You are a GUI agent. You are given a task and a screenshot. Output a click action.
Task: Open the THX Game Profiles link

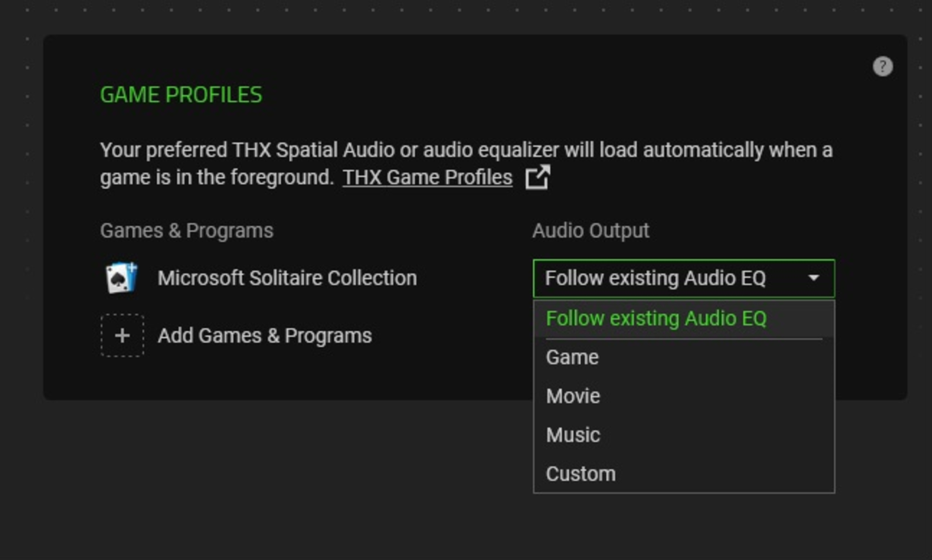click(x=427, y=177)
